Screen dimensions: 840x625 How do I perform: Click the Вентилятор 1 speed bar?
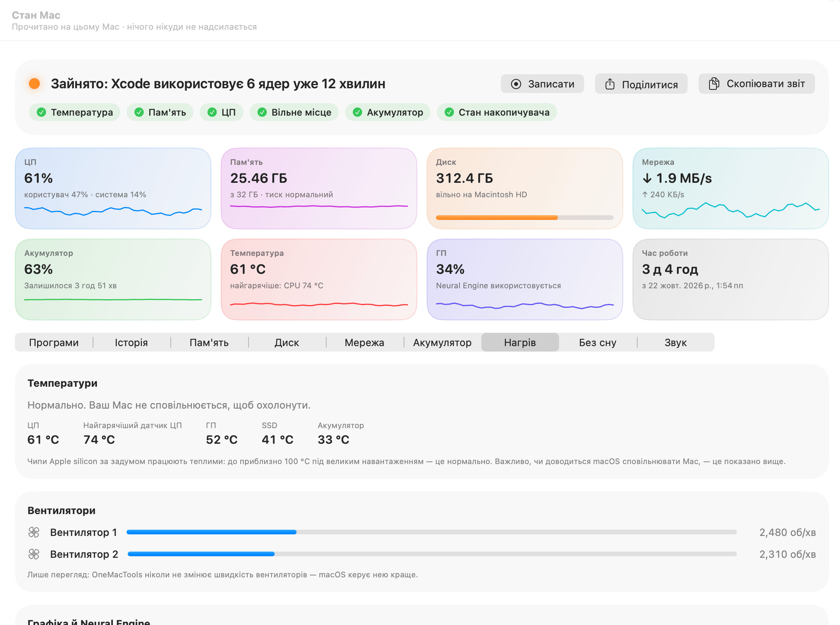coord(432,532)
